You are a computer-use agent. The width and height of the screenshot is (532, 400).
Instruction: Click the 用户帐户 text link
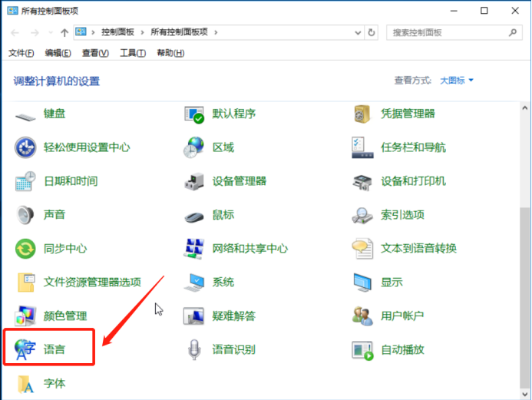[402, 316]
